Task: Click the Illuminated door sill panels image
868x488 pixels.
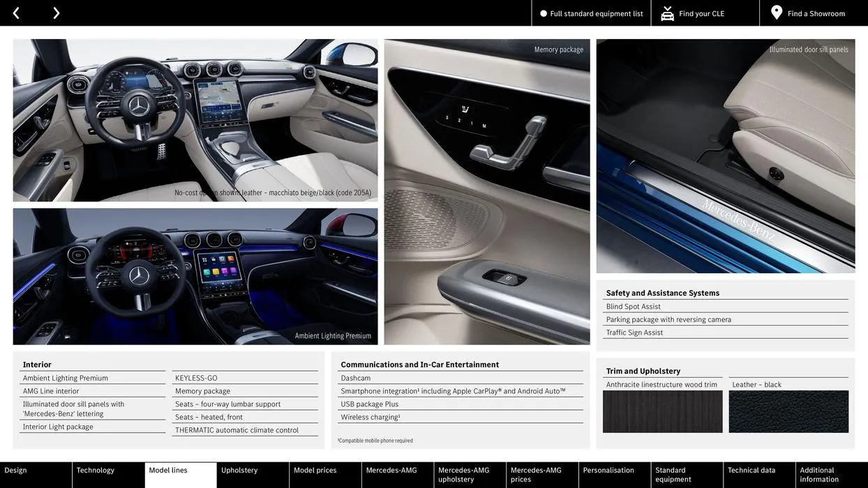Action: [x=726, y=156]
